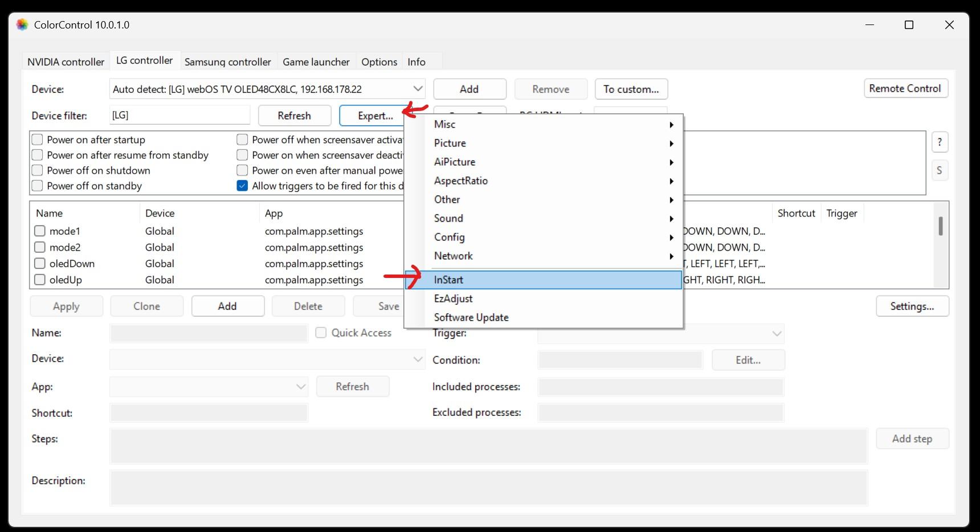
Task: Open the AspectRatio submenu
Action: [544, 181]
